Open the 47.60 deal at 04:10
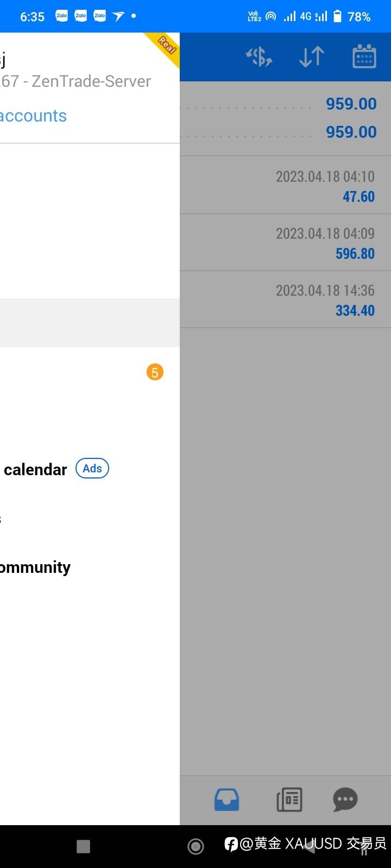The height and width of the screenshot is (868, 391). [x=285, y=186]
